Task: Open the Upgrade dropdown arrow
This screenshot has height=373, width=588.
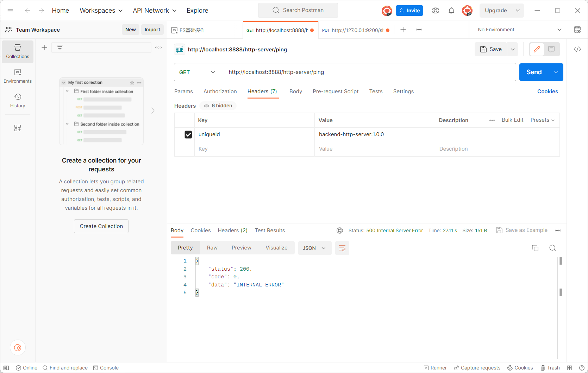Action: click(518, 11)
